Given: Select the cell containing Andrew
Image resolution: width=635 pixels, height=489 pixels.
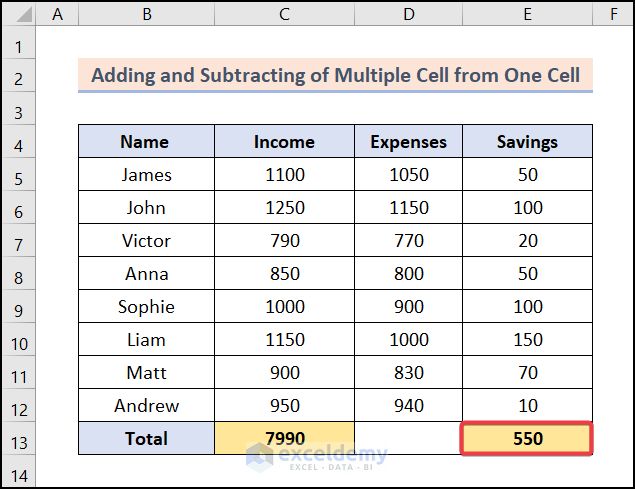Looking at the screenshot, I should (146, 406).
